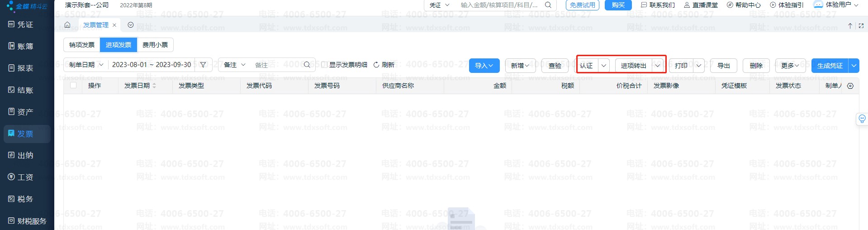
Task: Click the 备注 search magnifier icon
Action: 307,65
